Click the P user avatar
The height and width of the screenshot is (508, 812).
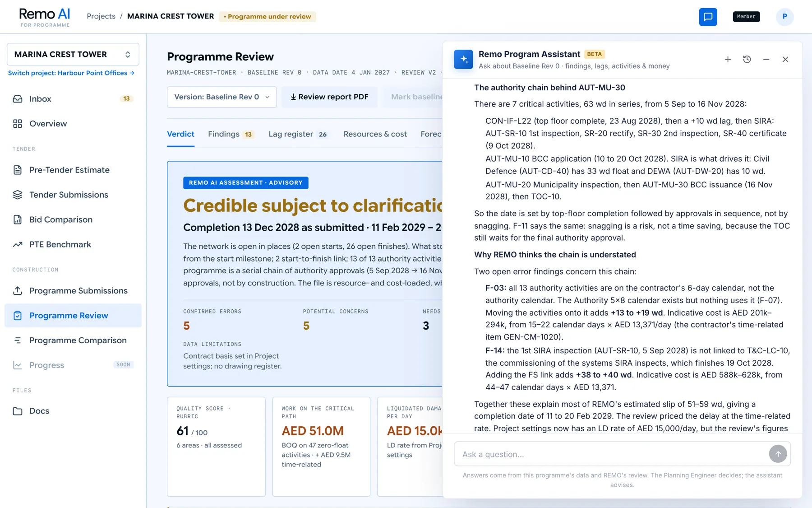(784, 17)
